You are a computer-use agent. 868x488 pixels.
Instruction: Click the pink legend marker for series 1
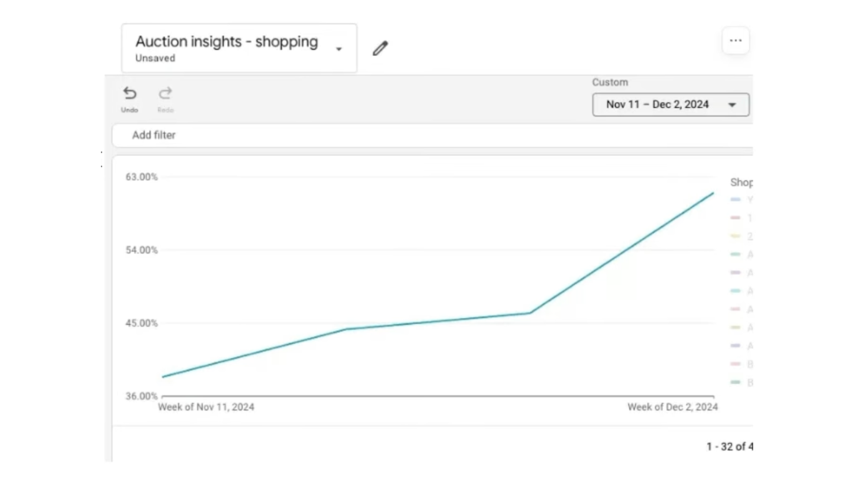coord(735,218)
